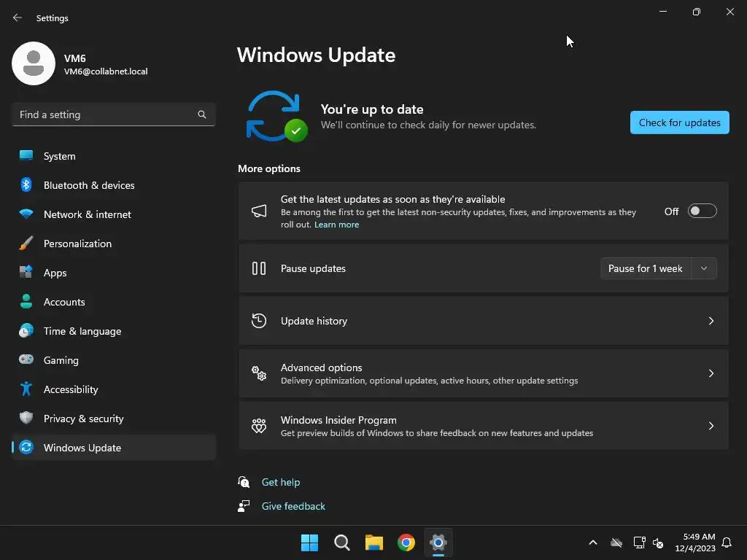Screen dimensions: 747x560
Task: Click the Gaming controller icon
Action: pos(26,359)
